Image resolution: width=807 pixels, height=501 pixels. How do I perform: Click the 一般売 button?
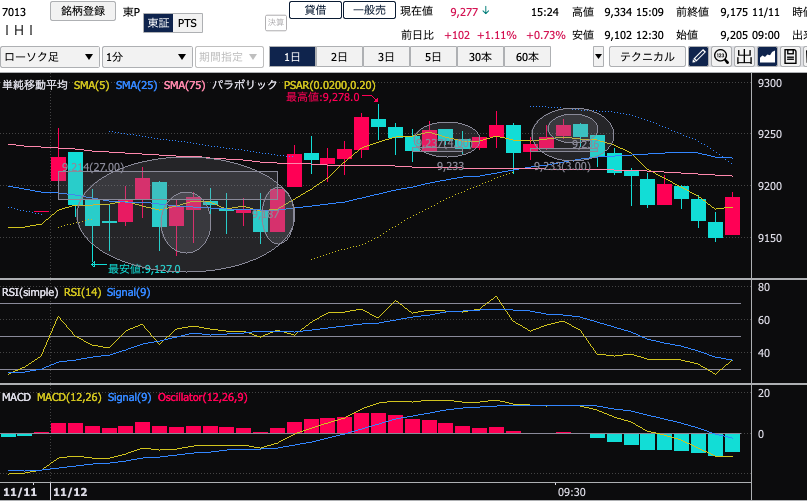(x=368, y=11)
